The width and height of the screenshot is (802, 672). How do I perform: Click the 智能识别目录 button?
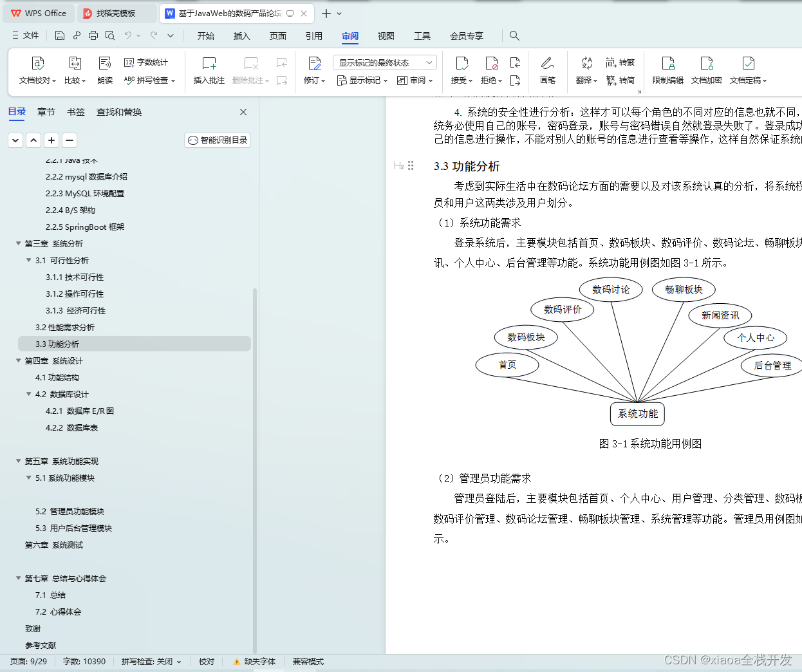click(217, 140)
